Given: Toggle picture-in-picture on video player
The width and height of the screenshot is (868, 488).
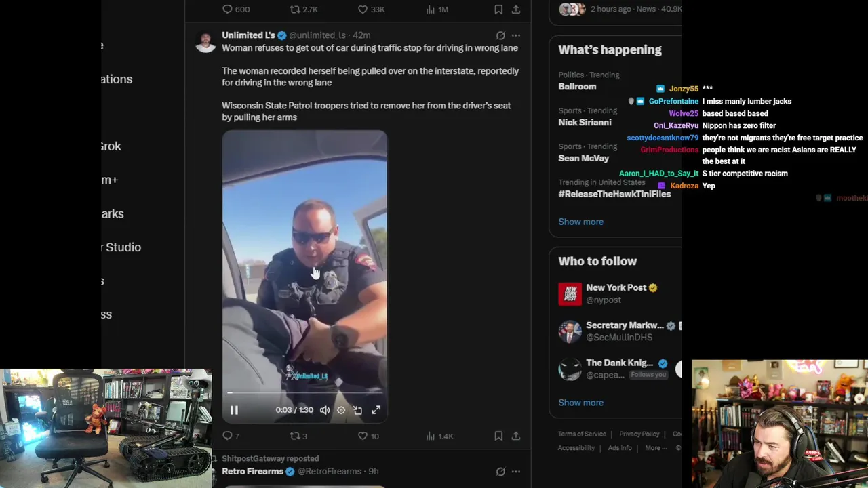Looking at the screenshot, I should click(x=357, y=410).
